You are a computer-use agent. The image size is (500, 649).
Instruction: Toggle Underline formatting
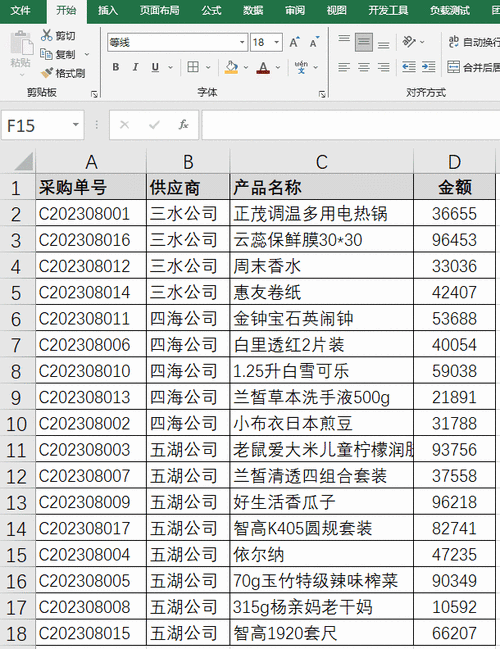(x=155, y=67)
